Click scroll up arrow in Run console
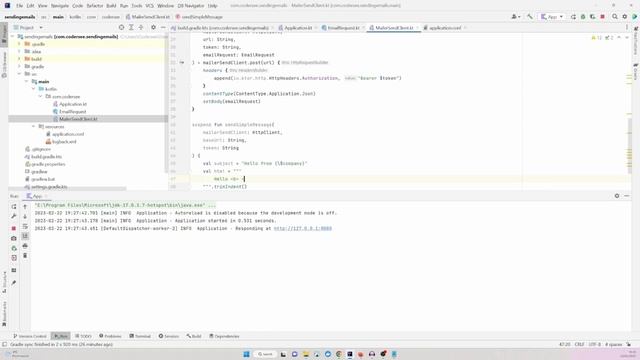The height and width of the screenshot is (360, 640). (x=25, y=207)
